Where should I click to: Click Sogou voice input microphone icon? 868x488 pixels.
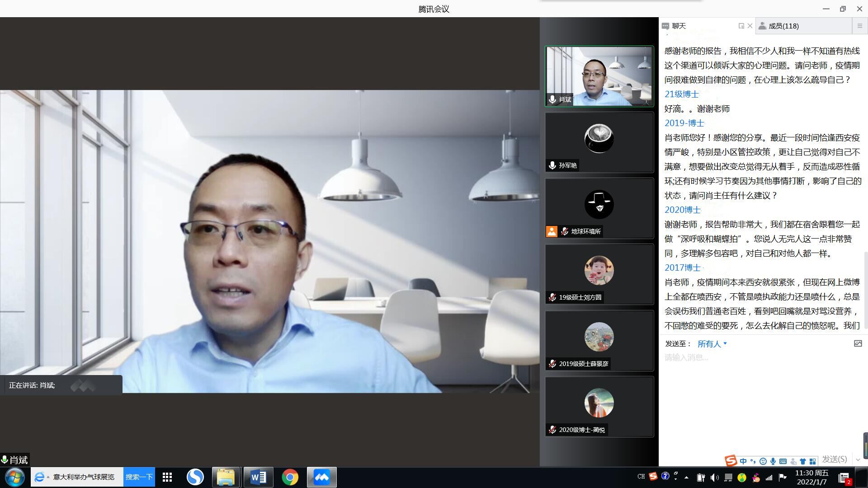coord(773,461)
